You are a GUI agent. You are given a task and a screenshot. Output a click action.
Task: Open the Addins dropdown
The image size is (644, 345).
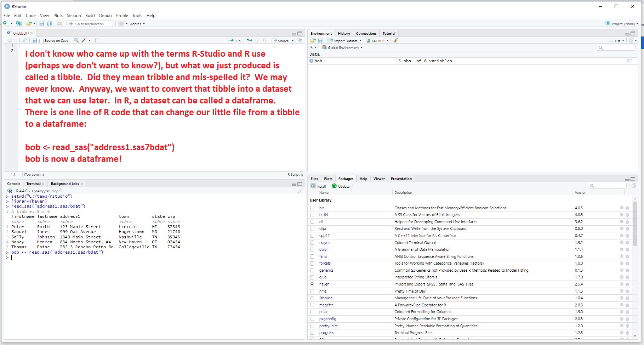pos(137,24)
